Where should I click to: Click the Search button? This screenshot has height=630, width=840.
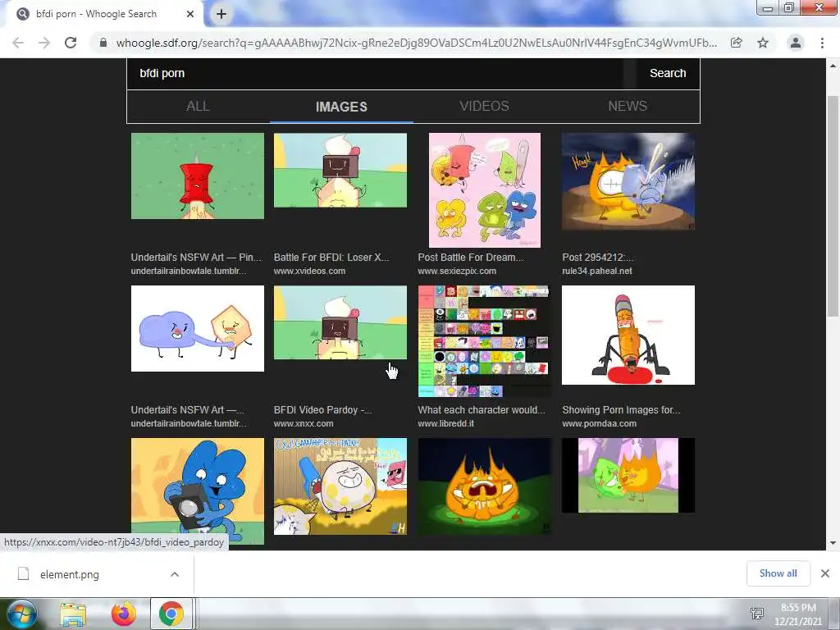668,73
